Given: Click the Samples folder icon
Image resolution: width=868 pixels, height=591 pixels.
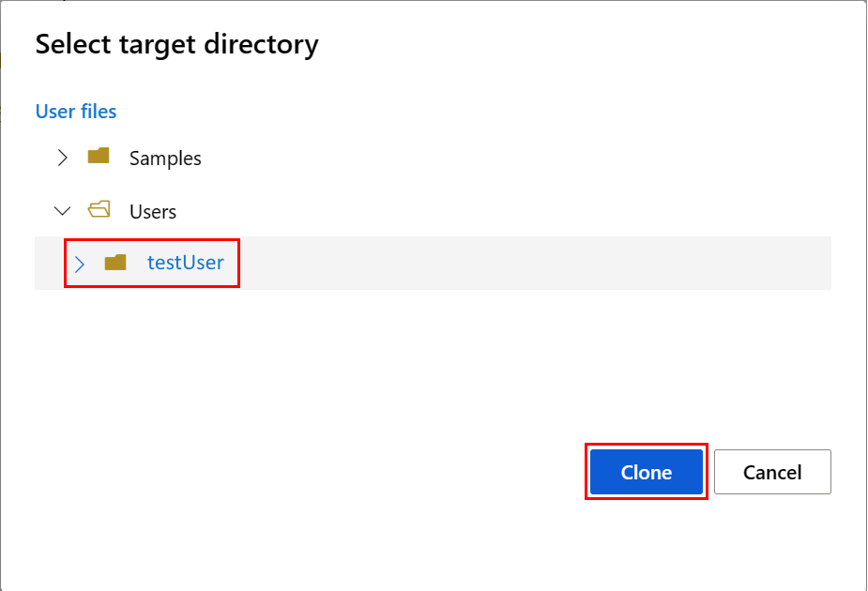Looking at the screenshot, I should pos(99,156).
